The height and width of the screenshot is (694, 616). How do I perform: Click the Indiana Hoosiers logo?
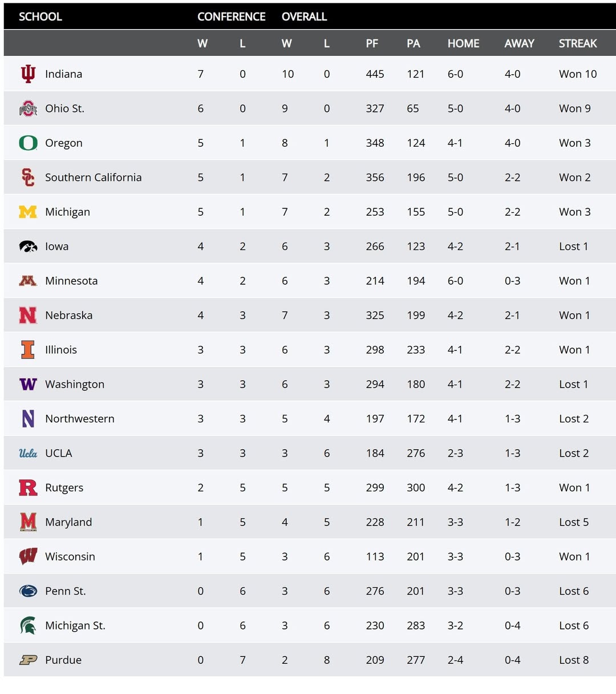coord(28,74)
